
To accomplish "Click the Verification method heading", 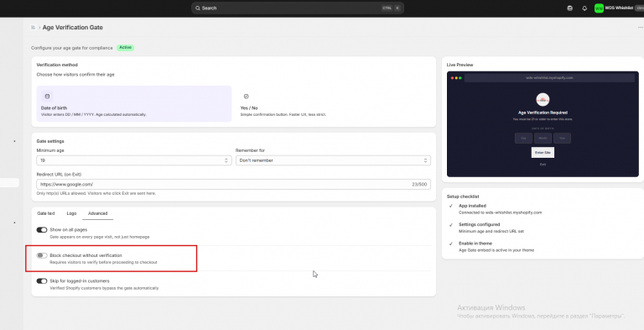I will [57, 65].
